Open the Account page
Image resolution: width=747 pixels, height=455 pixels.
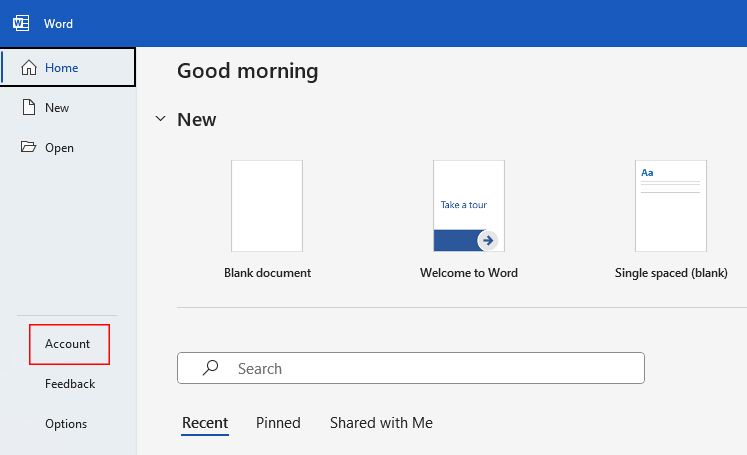click(70, 344)
